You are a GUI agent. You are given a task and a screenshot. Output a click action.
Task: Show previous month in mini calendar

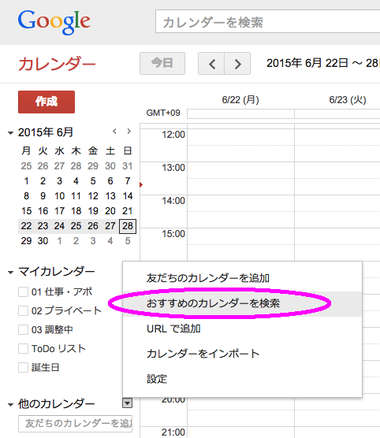[114, 131]
